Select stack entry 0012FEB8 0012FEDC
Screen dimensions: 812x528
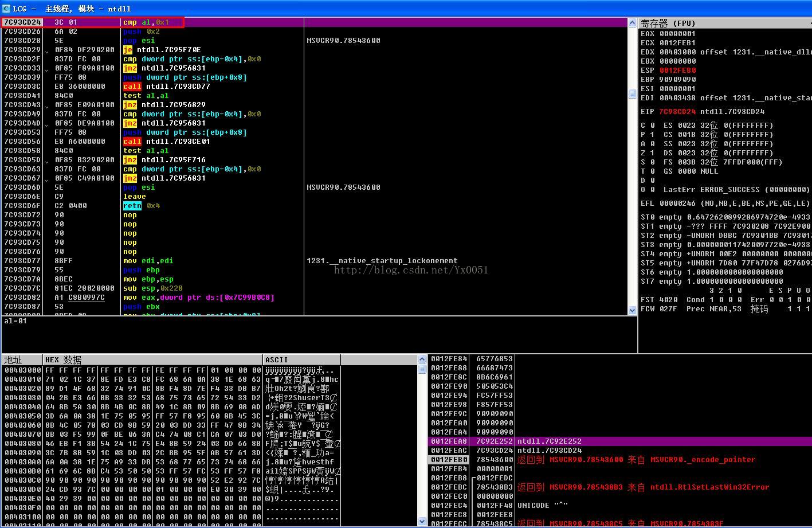(620, 478)
